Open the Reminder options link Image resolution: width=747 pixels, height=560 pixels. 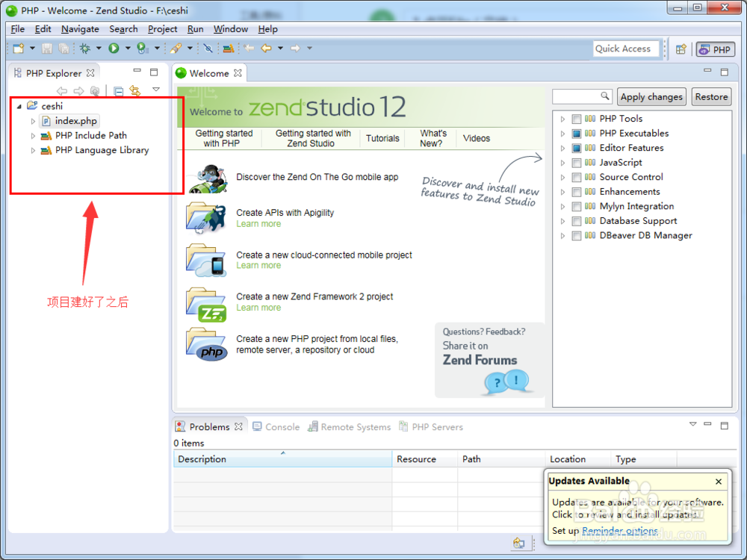click(620, 530)
